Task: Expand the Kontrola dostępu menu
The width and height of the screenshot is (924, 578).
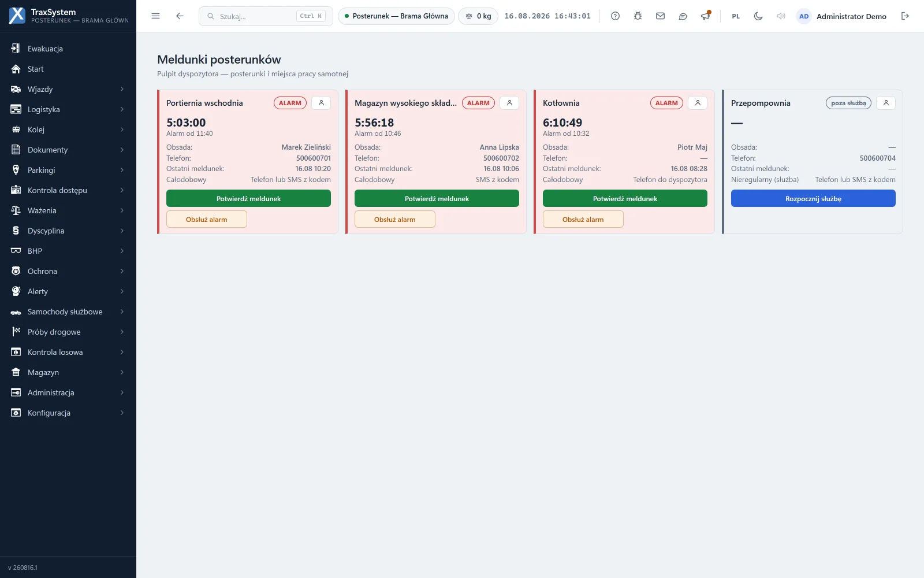Action: tap(68, 190)
